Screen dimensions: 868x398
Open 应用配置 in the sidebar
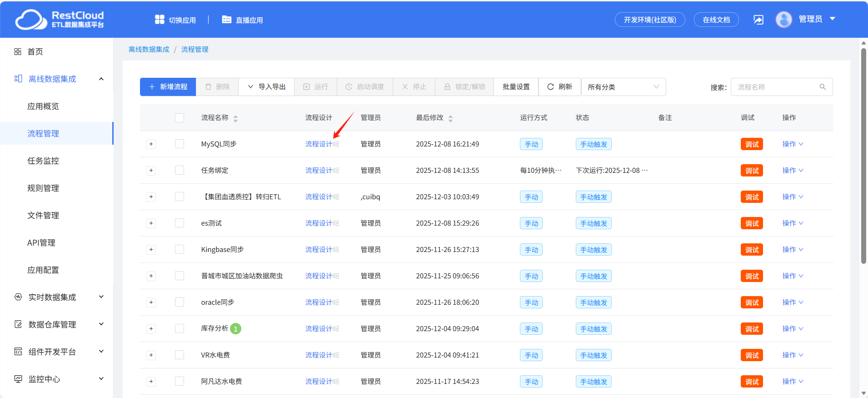coord(43,270)
